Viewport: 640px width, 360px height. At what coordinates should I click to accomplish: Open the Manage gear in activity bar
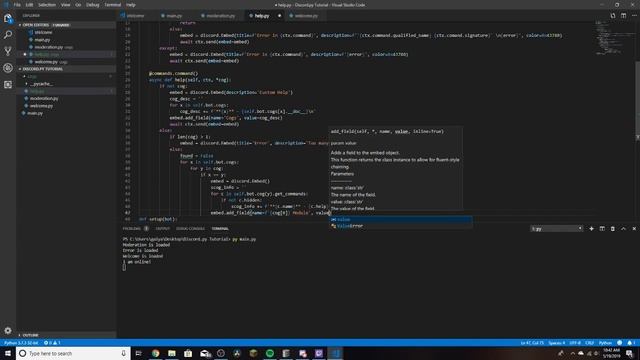click(8, 330)
